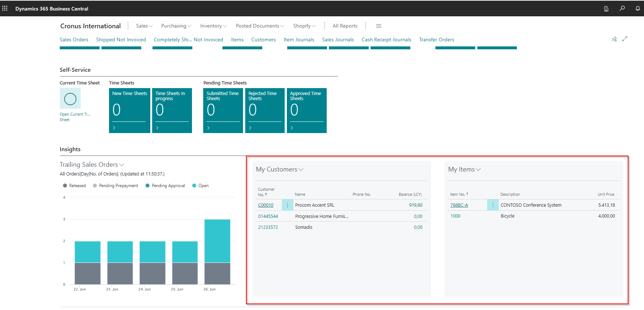Open Transfer Orders

click(436, 40)
